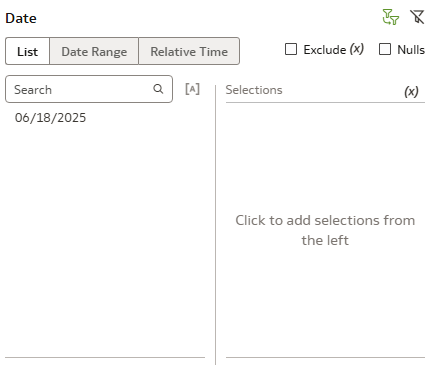This screenshot has height=365, width=432.
Task: Click the Nulls text label
Action: [x=411, y=50]
